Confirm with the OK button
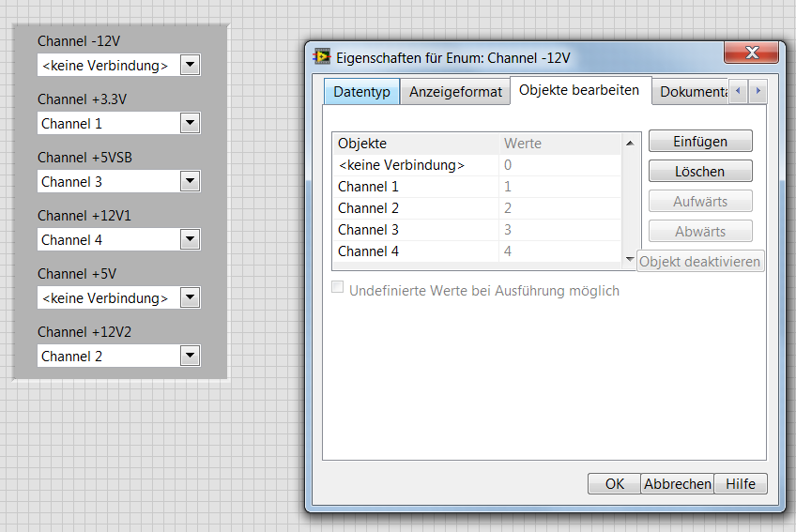This screenshot has width=796, height=532. pos(615,483)
